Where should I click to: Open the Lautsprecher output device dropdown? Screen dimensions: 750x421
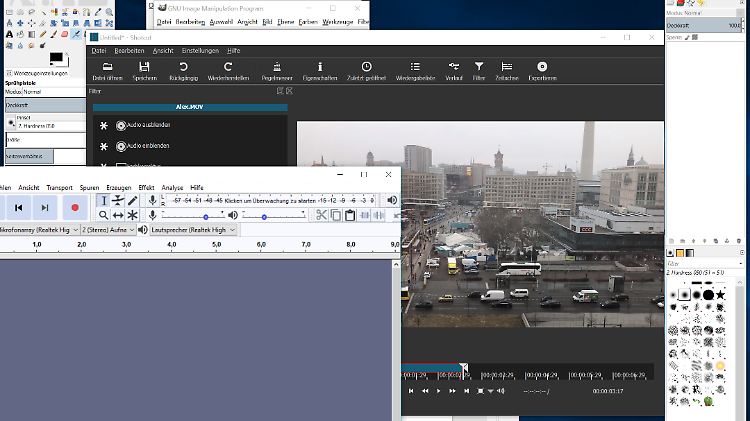pos(192,230)
